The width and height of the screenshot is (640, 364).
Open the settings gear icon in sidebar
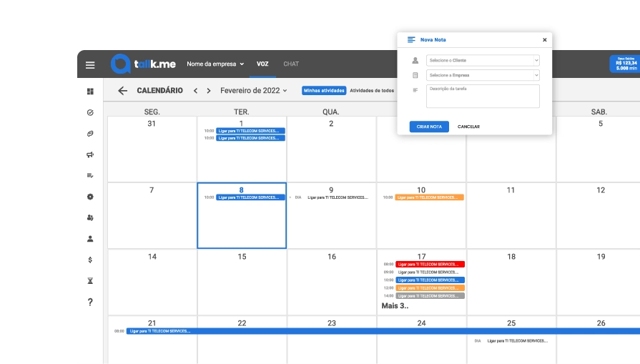[x=90, y=197]
